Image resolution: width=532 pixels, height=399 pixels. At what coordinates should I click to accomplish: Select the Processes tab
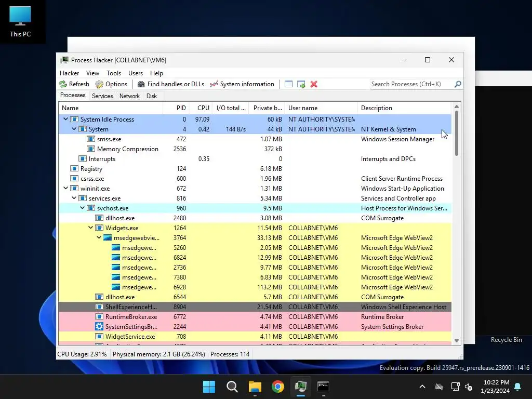click(73, 96)
